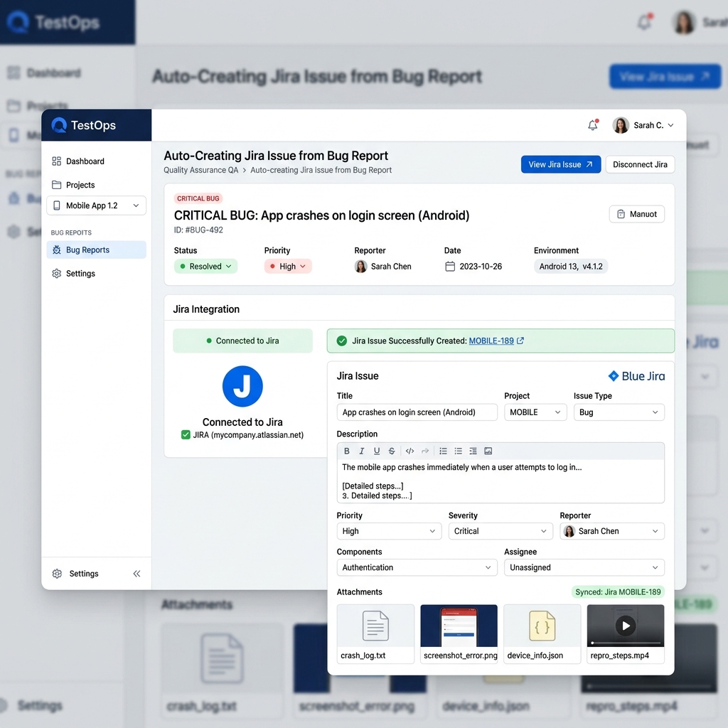Open the Jira Reporter Sarah Chen dropdown
This screenshot has width=728, height=728.
(612, 531)
